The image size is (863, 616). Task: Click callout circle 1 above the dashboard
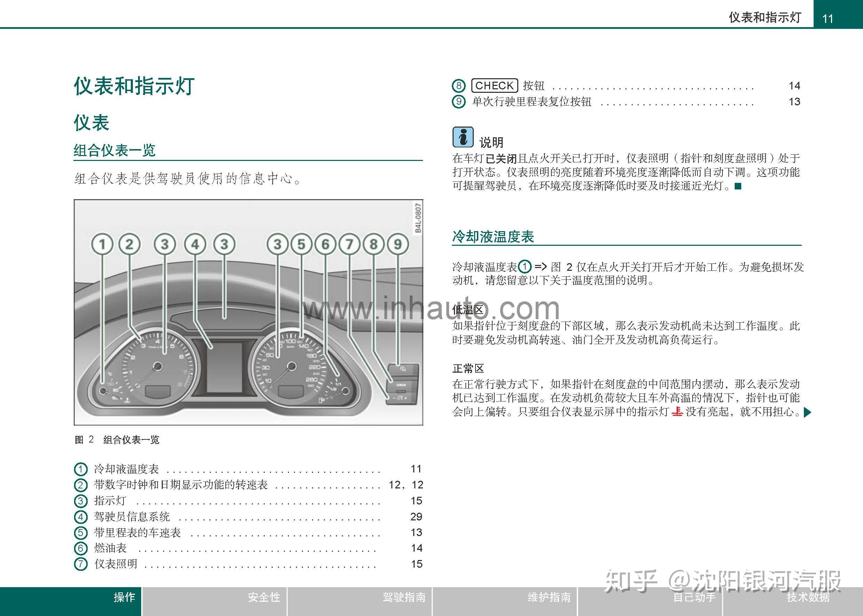click(x=103, y=244)
